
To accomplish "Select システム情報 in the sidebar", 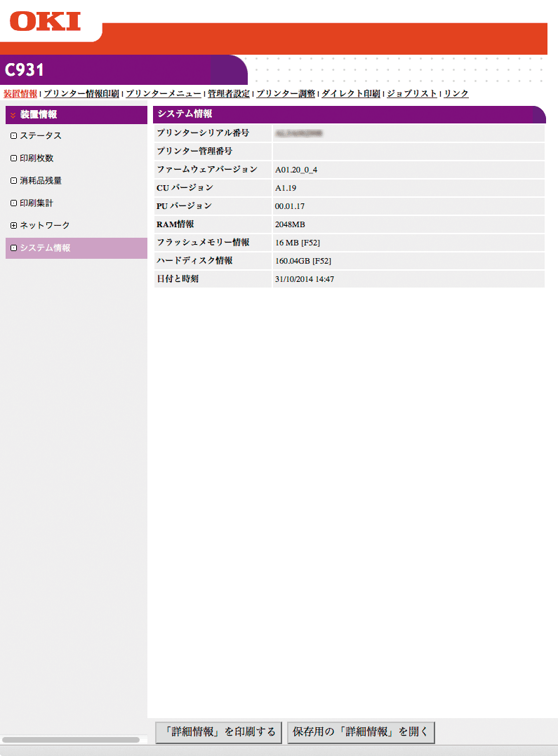I will click(x=77, y=248).
